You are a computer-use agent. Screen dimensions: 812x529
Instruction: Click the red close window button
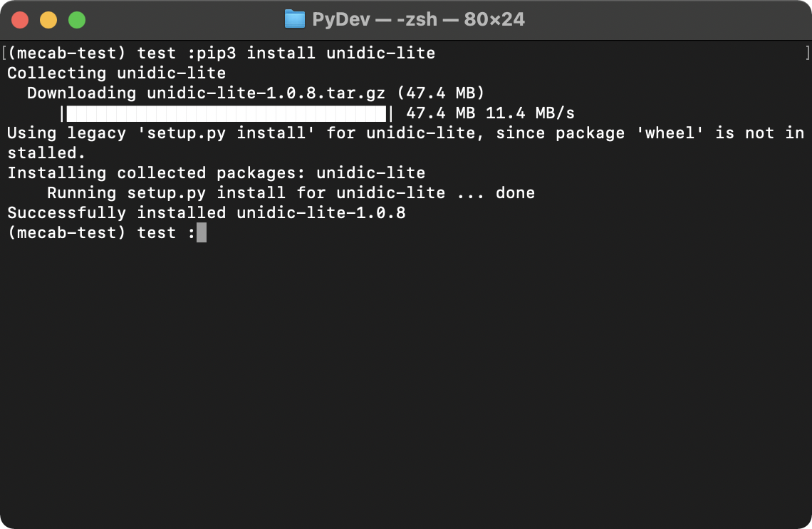pos(20,20)
